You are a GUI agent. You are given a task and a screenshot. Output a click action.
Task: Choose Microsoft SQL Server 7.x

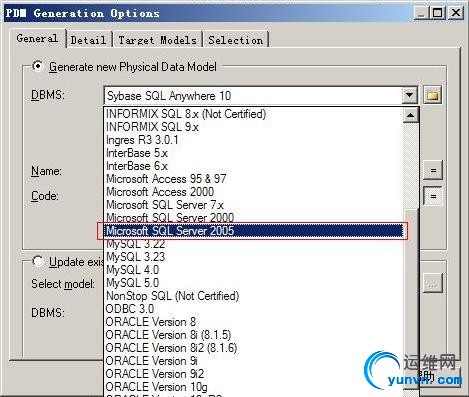pyautogui.click(x=254, y=205)
